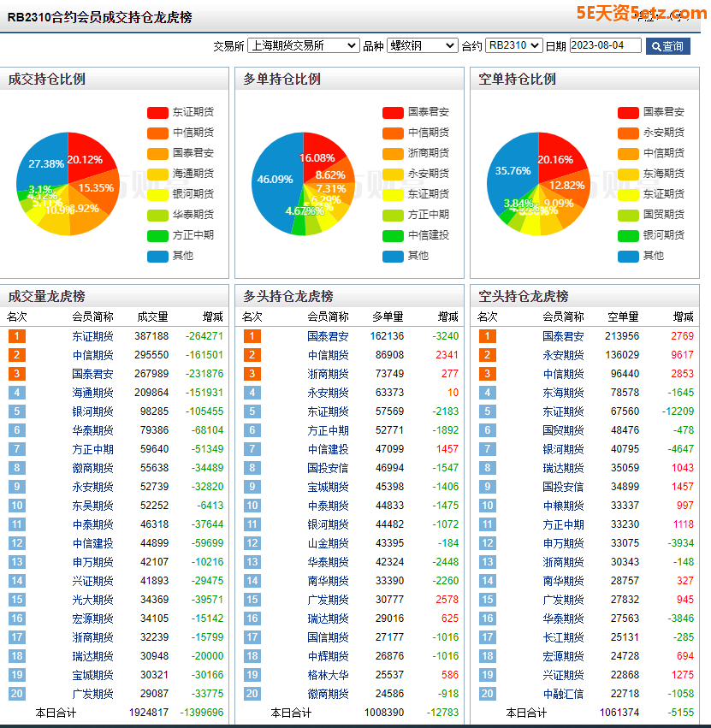
Task: Click orange 永安期货 legend swatch in 空单持仓比例
Action: pos(628,133)
